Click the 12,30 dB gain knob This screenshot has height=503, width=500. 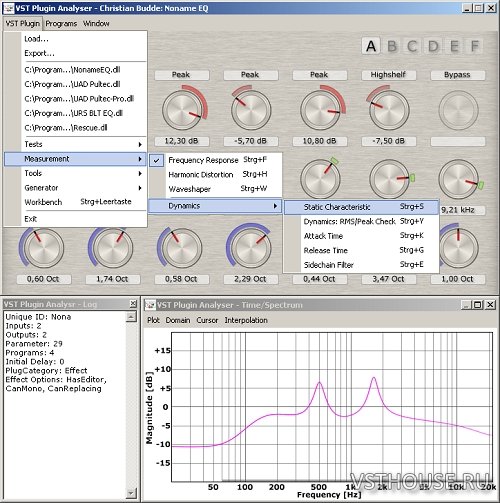pos(182,110)
